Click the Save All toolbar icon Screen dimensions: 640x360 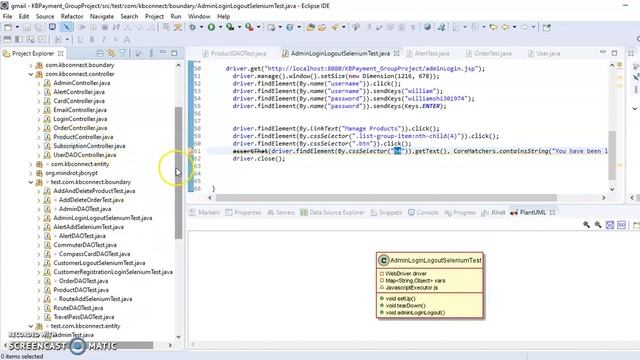(38, 27)
